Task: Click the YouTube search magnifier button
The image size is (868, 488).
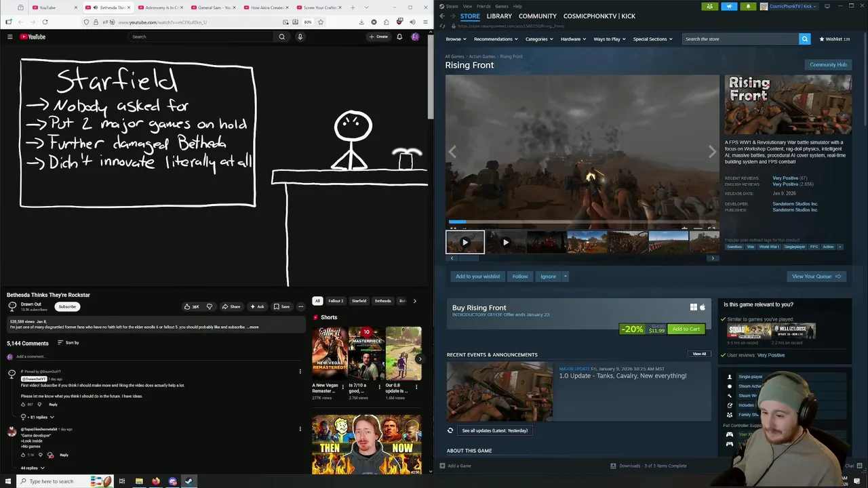Action: point(282,37)
